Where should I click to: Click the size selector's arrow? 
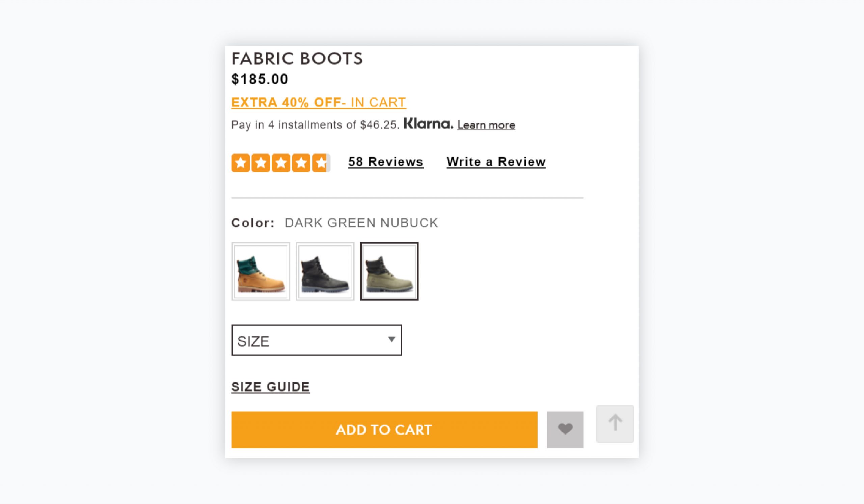click(x=392, y=340)
